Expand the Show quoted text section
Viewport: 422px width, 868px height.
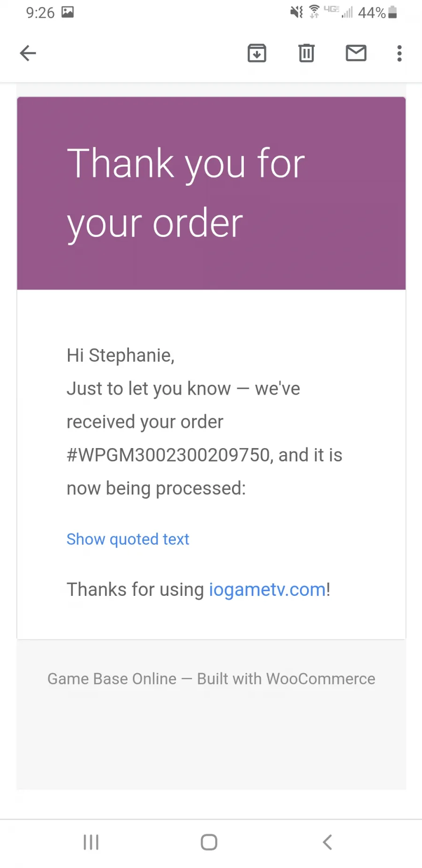[128, 540]
